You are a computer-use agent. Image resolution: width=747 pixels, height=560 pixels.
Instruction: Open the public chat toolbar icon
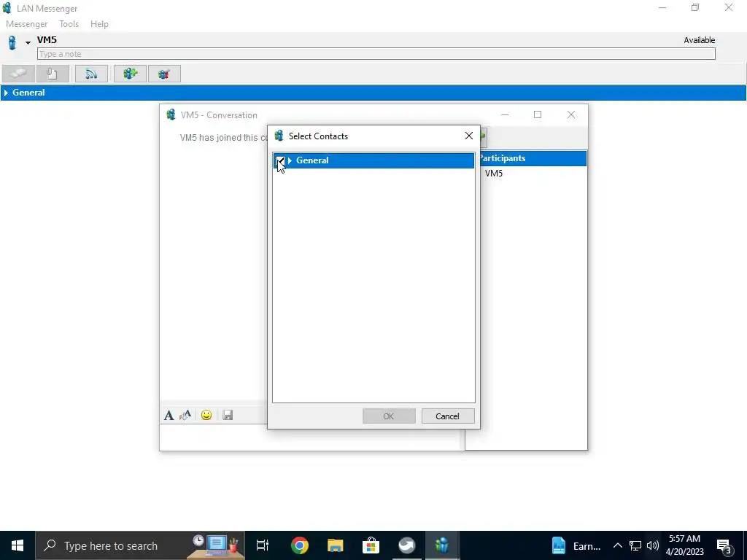pos(164,74)
